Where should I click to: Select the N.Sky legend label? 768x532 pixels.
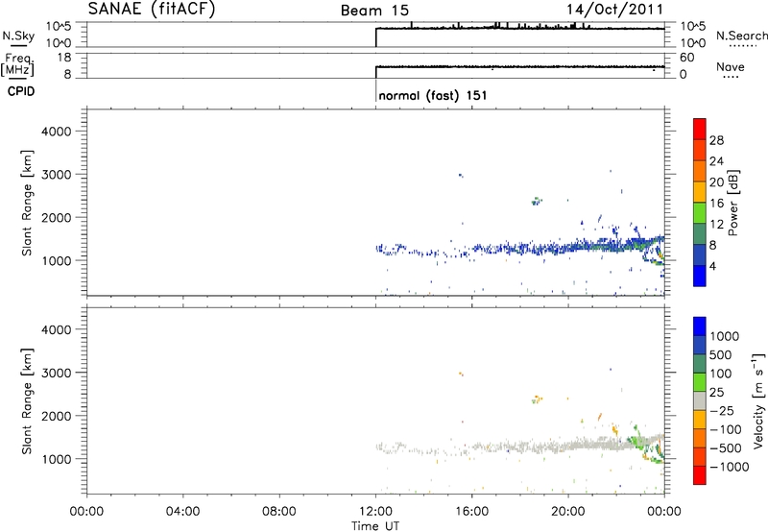18,36
